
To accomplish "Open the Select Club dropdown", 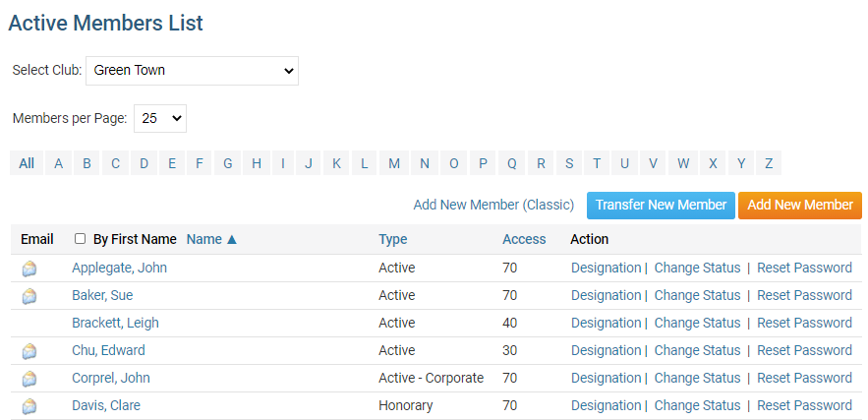I will pyautogui.click(x=192, y=71).
